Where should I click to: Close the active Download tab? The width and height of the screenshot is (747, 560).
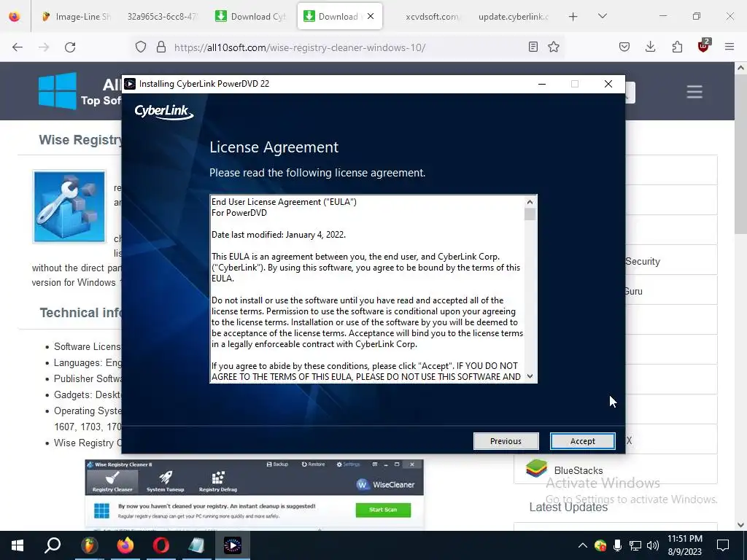click(x=371, y=16)
